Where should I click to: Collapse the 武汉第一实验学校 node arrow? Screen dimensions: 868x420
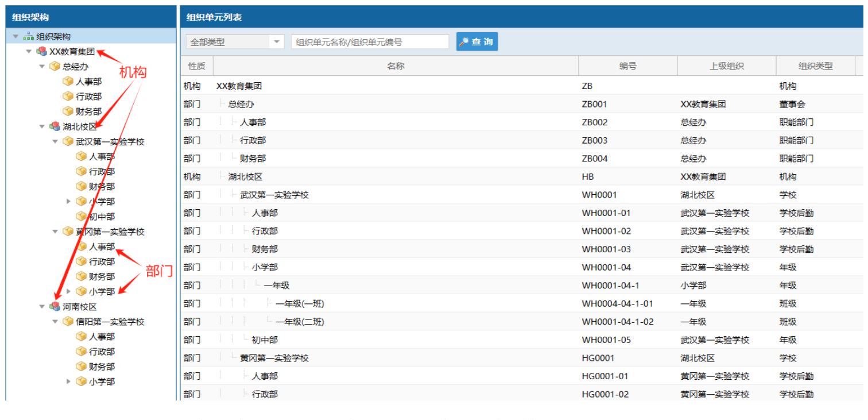click(55, 141)
